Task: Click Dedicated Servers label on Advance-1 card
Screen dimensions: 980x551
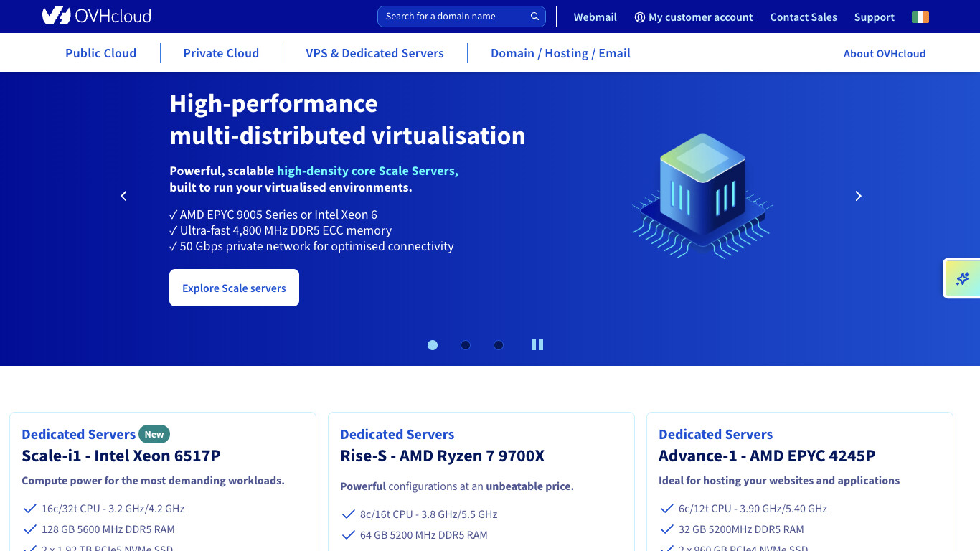Action: [715, 434]
